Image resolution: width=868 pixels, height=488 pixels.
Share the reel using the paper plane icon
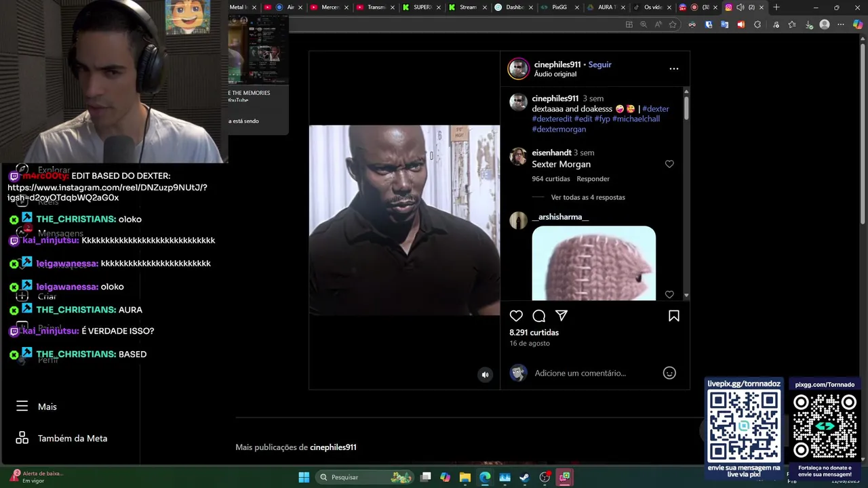click(561, 316)
